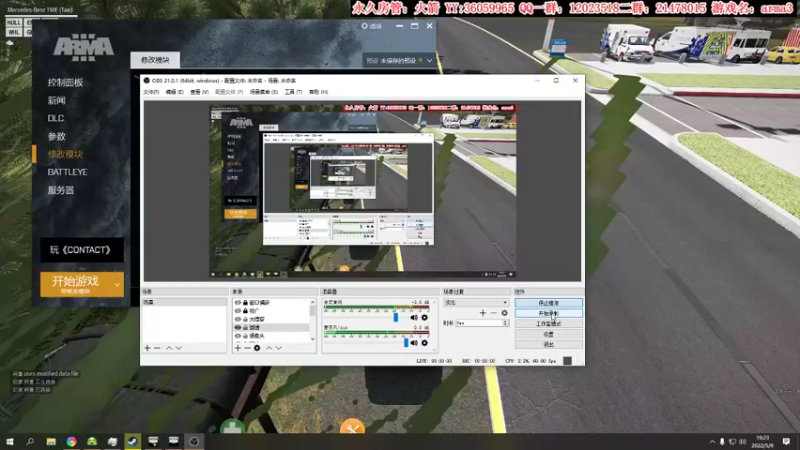Remove the selected scene with minus icon
The height and width of the screenshot is (450, 800).
click(157, 348)
